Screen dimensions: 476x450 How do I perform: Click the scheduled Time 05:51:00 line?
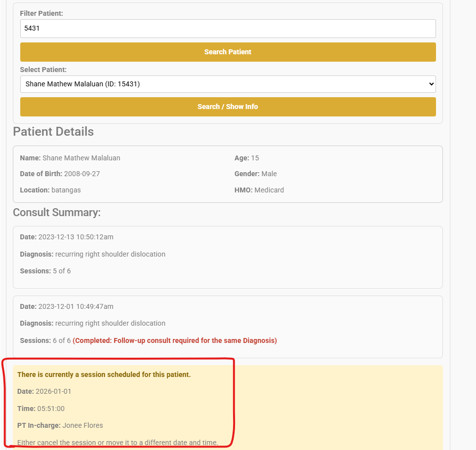(41, 409)
